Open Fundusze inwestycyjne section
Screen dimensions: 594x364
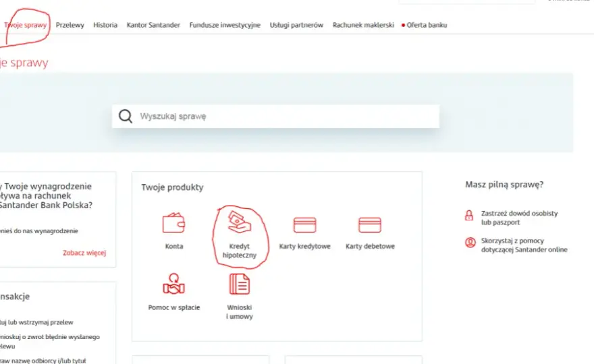(225, 25)
